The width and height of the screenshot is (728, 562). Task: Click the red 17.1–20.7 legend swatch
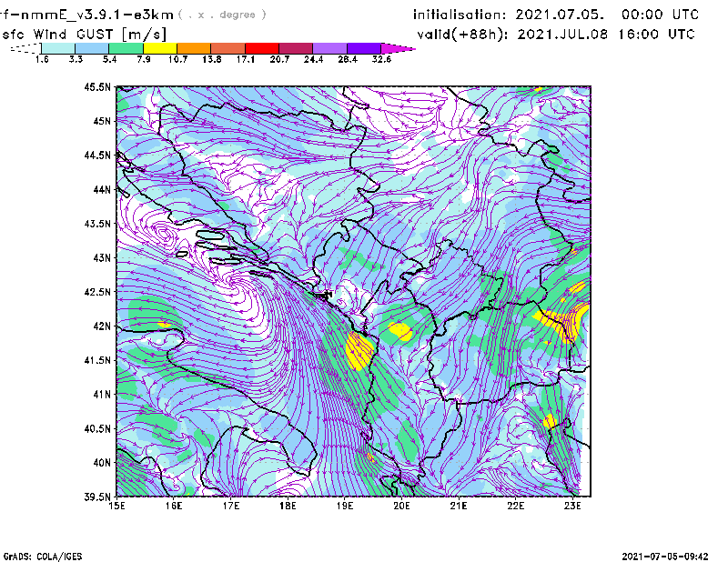[262, 48]
